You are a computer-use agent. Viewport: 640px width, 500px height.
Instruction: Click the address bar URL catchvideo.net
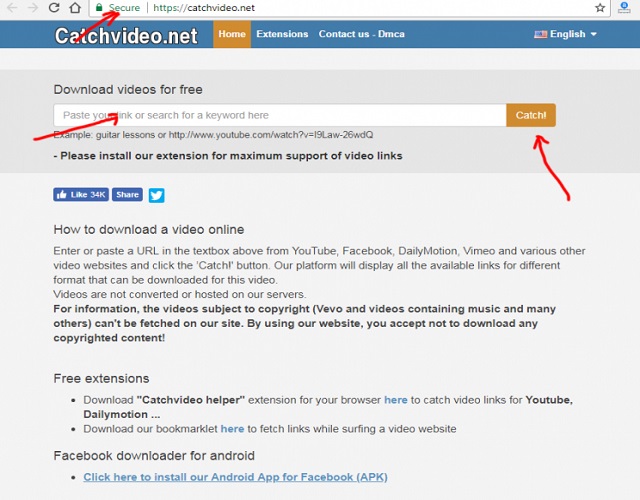[205, 8]
